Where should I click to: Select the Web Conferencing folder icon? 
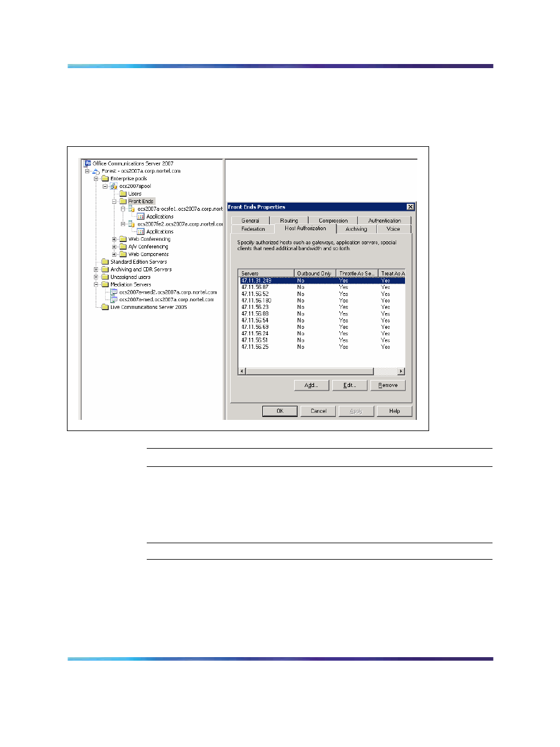point(123,240)
